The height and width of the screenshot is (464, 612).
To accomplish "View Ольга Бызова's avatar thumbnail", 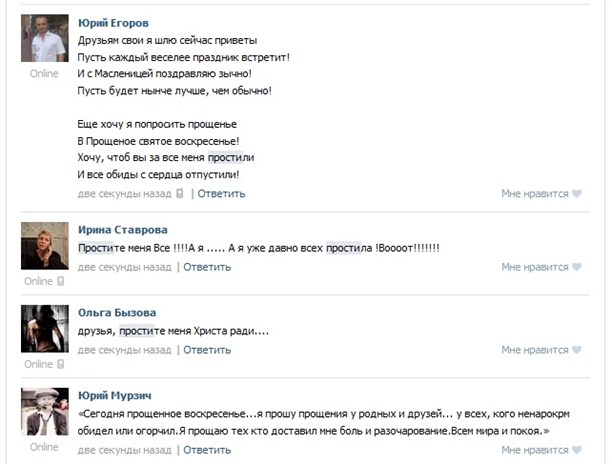I will point(45,329).
